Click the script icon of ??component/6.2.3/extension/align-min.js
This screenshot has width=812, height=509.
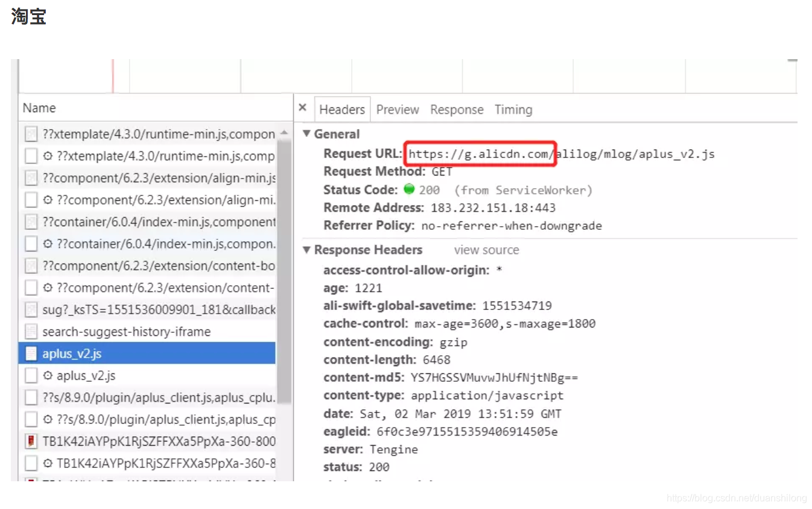point(31,178)
